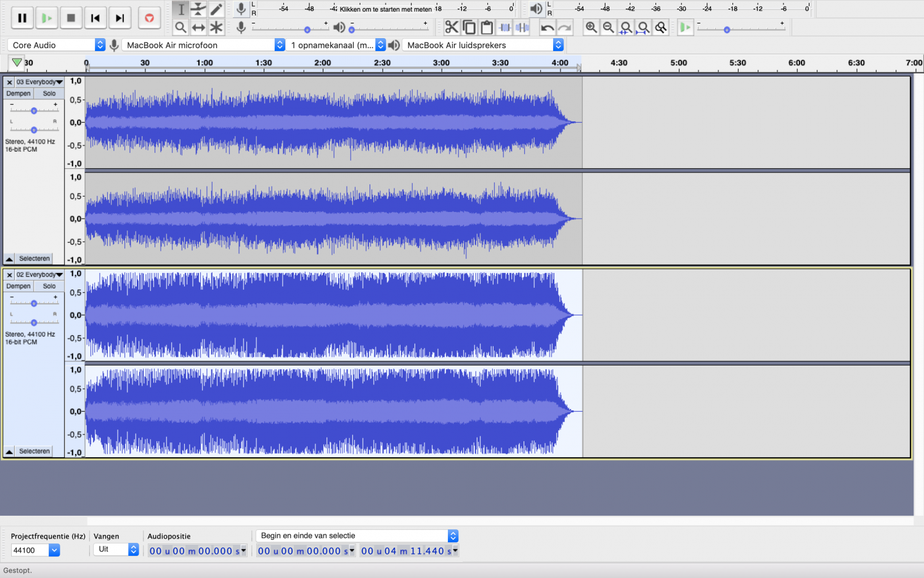Click Fit selection to width icon

tap(626, 27)
